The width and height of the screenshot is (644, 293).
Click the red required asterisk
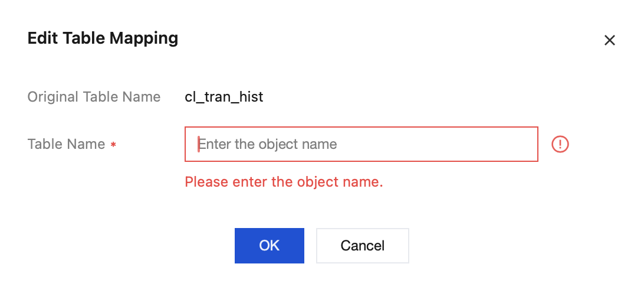113,145
